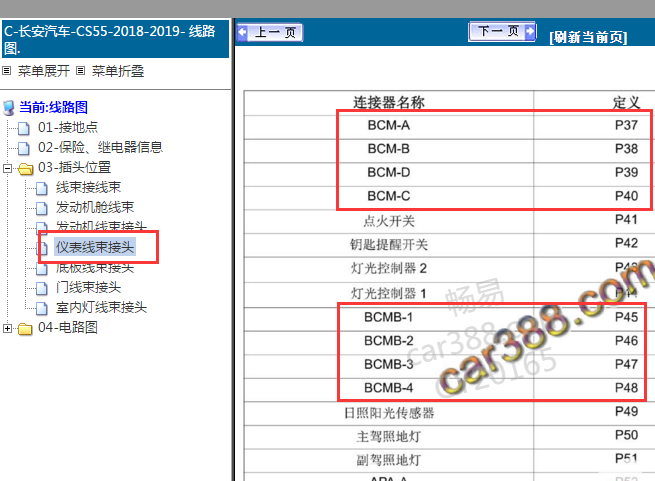Open the 线束接线束 page

tap(89, 187)
